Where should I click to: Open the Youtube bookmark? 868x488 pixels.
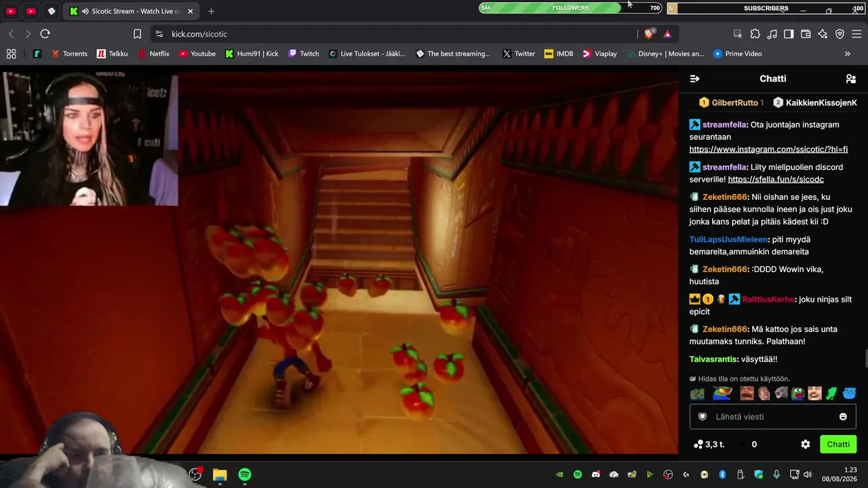pyautogui.click(x=197, y=54)
